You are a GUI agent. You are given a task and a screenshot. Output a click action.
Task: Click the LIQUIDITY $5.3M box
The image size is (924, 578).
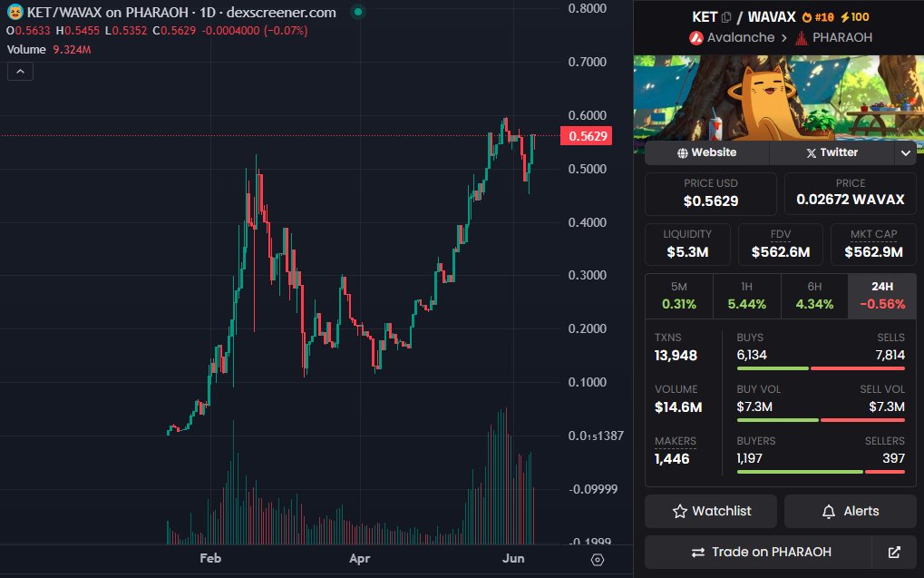[x=687, y=244]
